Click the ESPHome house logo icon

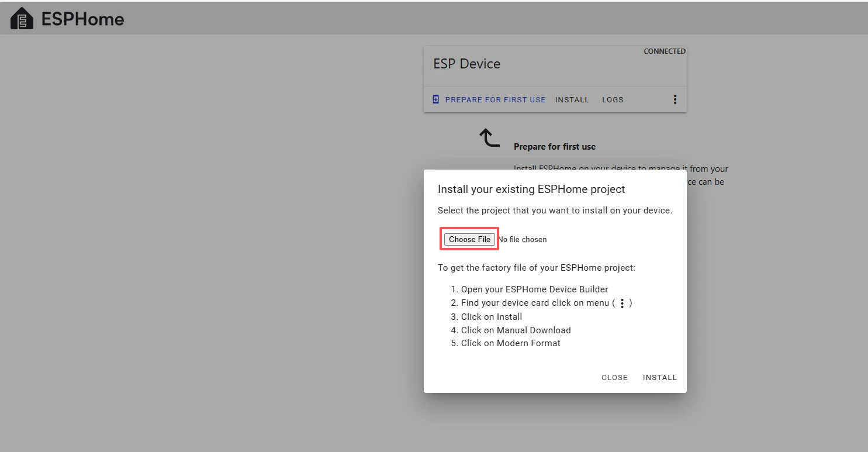[22, 19]
